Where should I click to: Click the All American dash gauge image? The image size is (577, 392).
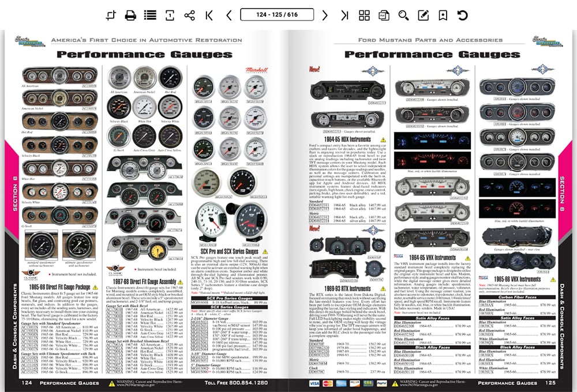(x=59, y=76)
